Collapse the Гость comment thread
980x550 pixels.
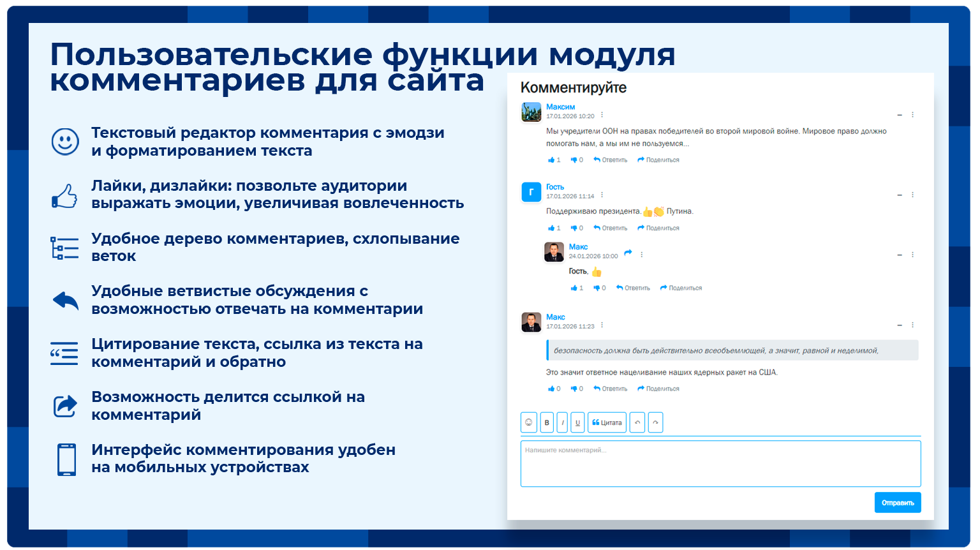[899, 195]
